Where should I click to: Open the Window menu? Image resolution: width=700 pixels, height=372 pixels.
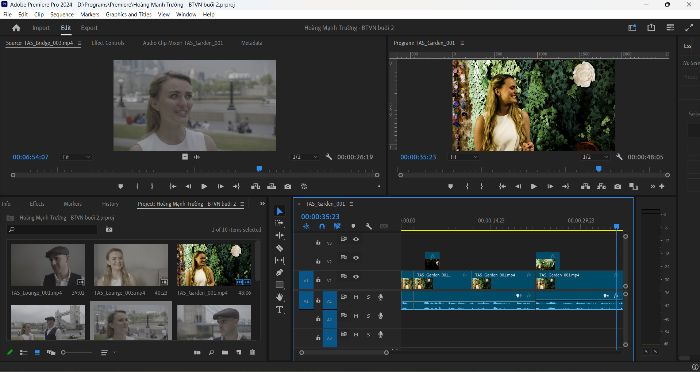click(186, 14)
